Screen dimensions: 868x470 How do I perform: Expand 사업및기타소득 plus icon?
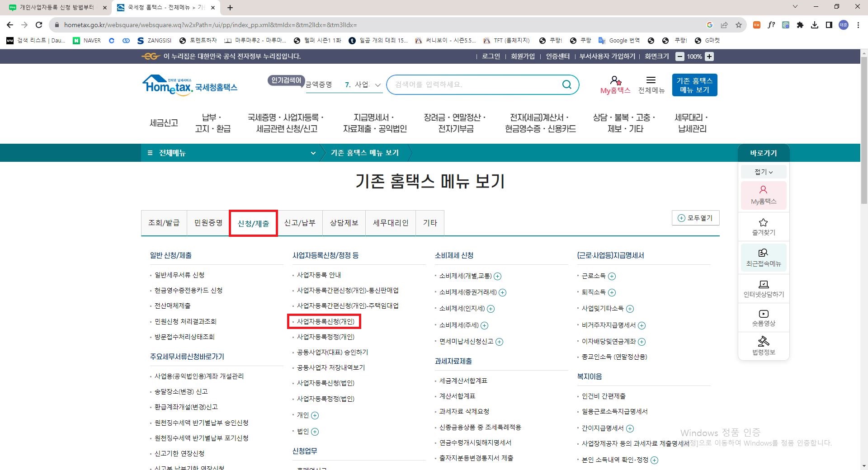tap(630, 309)
